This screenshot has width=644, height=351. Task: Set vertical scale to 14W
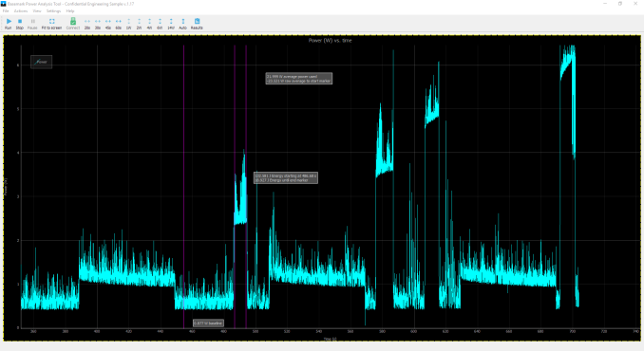pyautogui.click(x=171, y=24)
